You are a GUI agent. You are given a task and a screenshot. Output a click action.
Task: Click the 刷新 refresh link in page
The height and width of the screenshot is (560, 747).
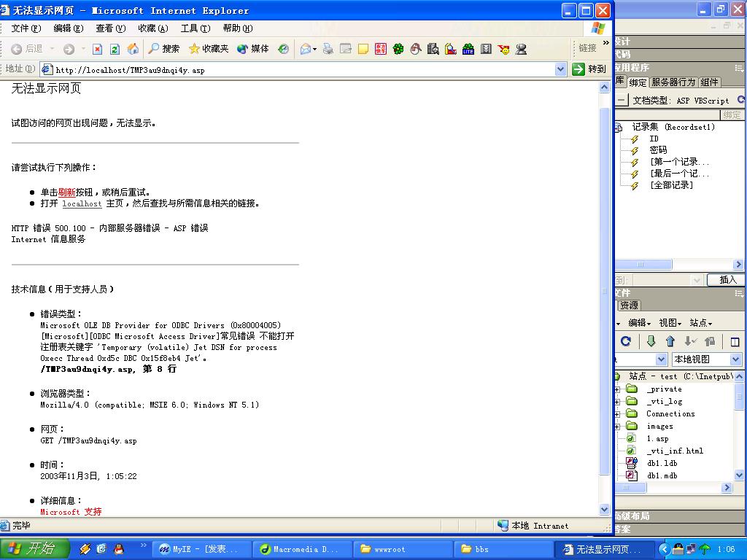[67, 192]
